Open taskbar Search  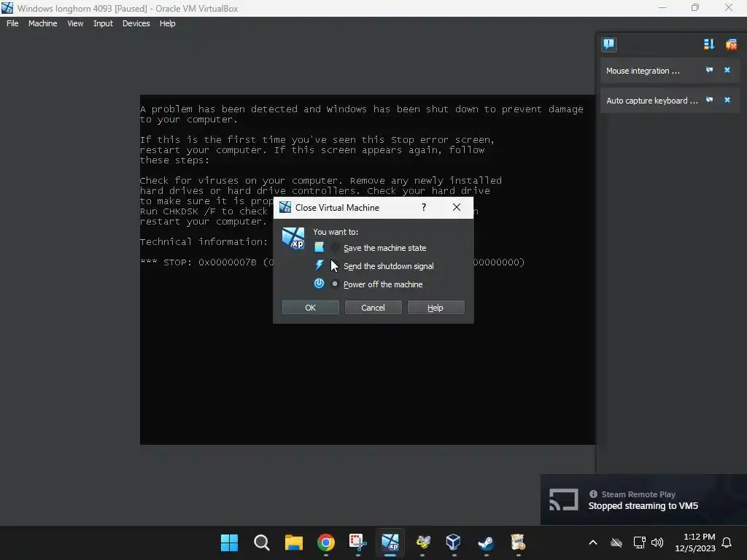[262, 542]
